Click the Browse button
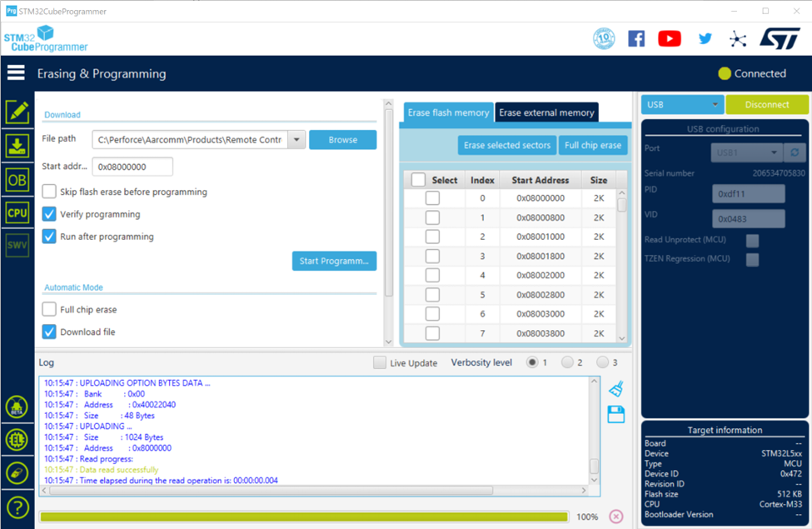 [x=343, y=139]
